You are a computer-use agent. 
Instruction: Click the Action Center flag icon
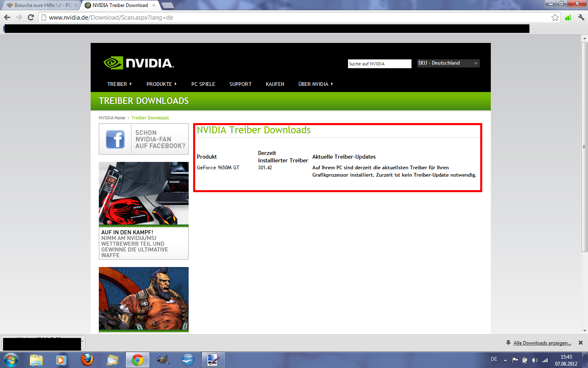pos(515,360)
